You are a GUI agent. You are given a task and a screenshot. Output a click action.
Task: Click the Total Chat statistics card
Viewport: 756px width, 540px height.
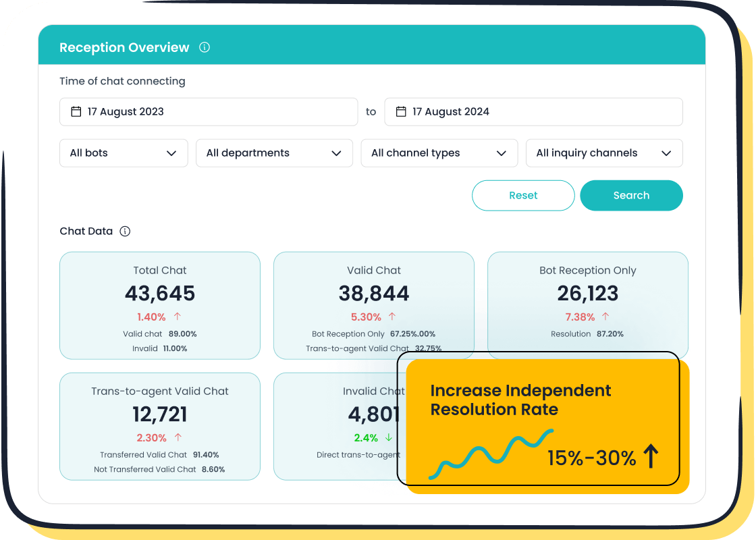point(159,305)
